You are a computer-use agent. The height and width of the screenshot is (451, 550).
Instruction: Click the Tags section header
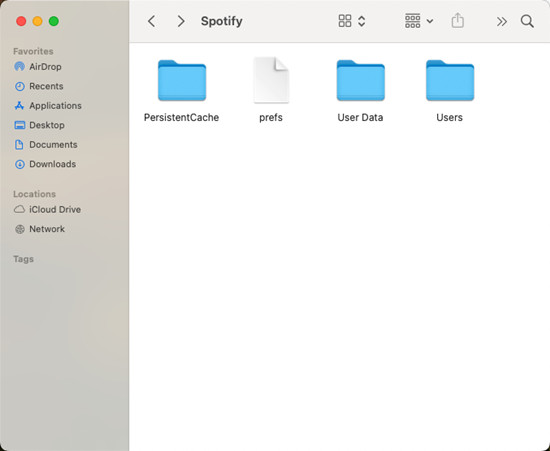point(24,259)
